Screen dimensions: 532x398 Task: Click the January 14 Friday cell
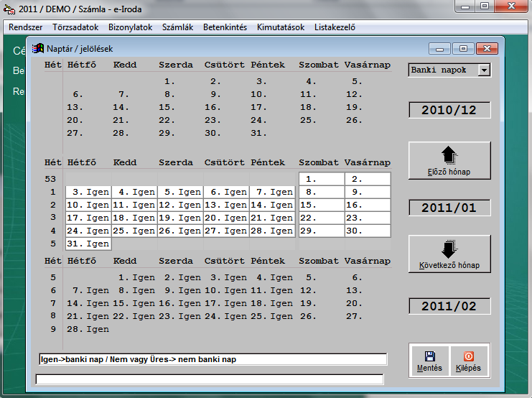coord(271,205)
